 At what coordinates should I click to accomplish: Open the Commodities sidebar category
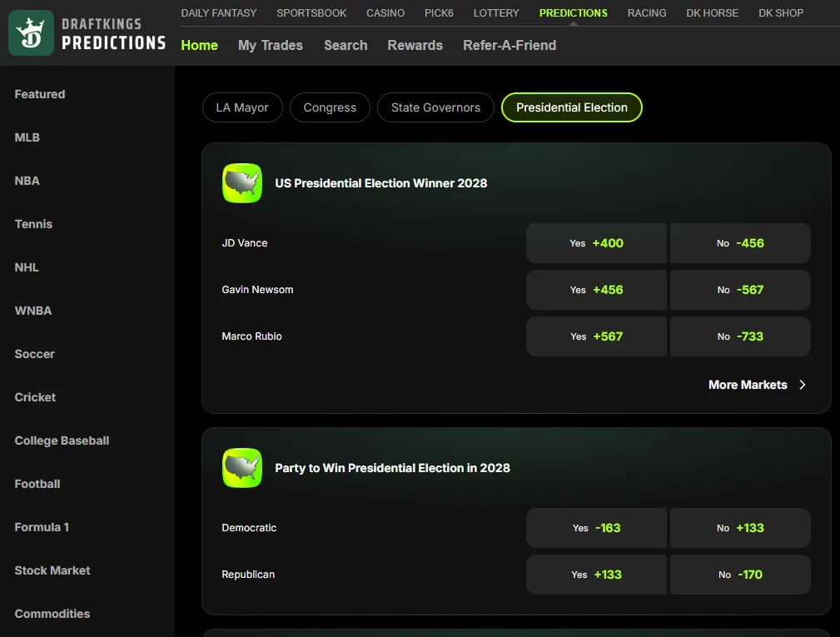click(x=52, y=614)
